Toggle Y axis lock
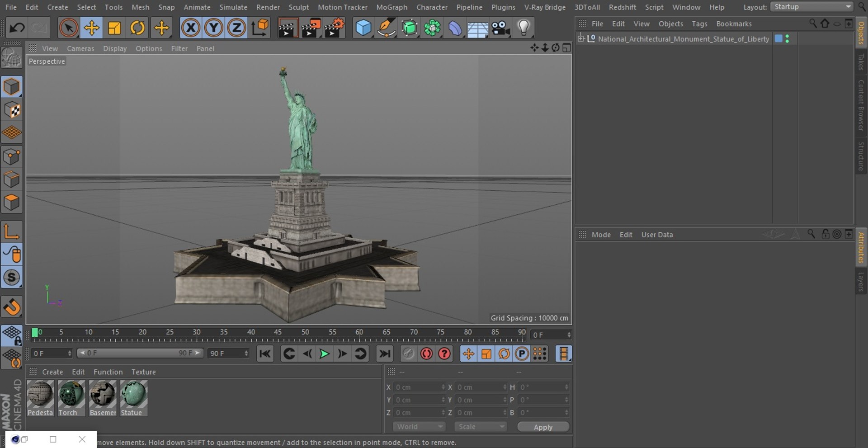The height and width of the screenshot is (448, 868). coord(213,28)
